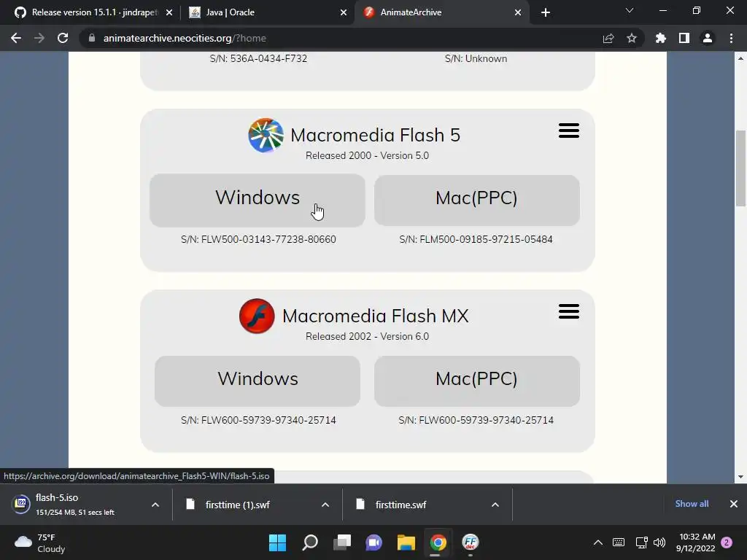The image size is (747, 560).
Task: Select the AnimateArchive tab
Action: click(442, 12)
